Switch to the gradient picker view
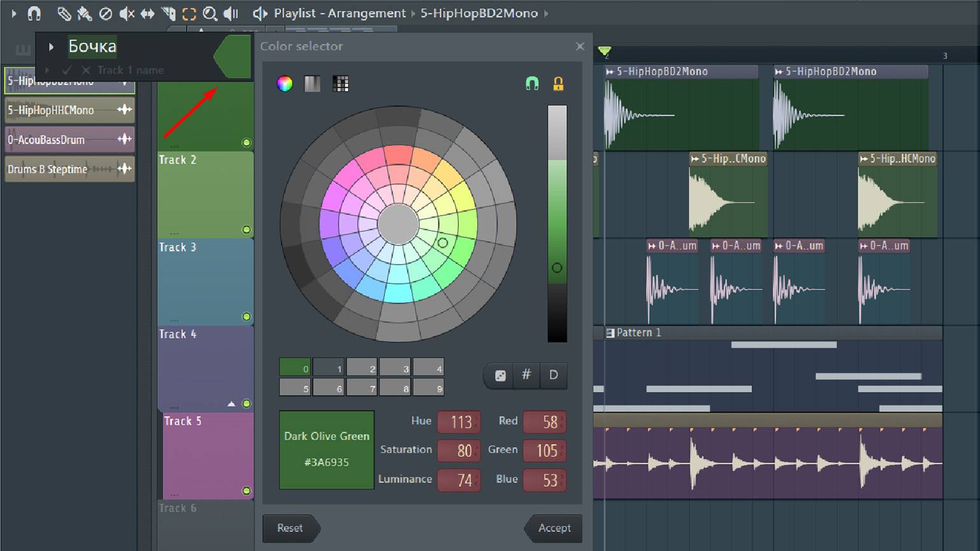The image size is (980, 551). [x=312, y=83]
